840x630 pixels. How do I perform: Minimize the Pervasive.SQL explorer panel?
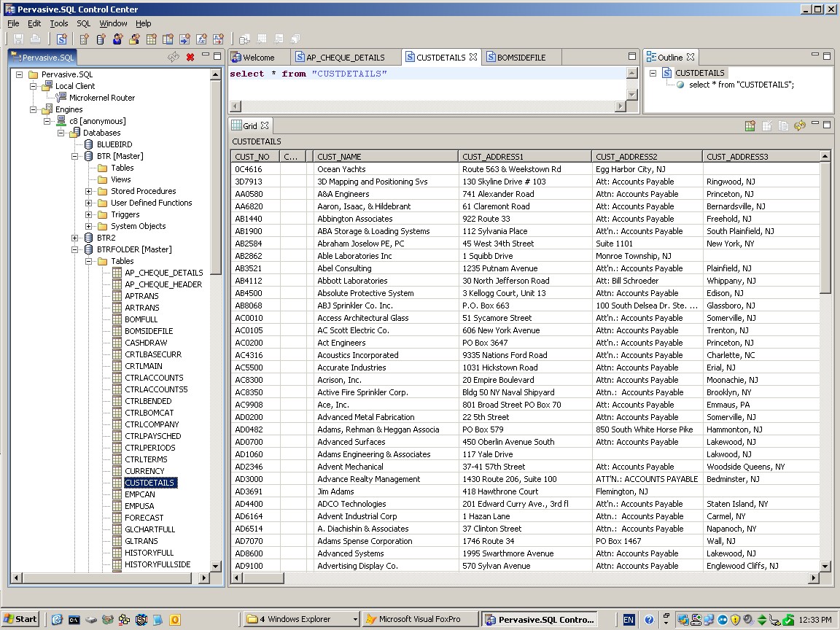[x=205, y=55]
